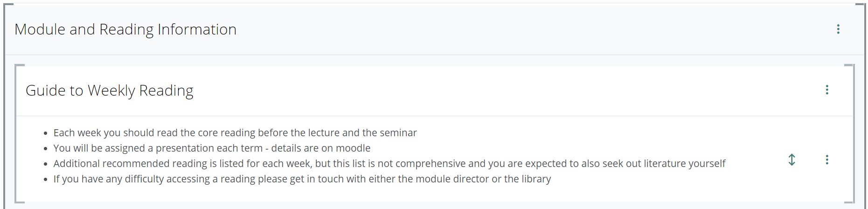Click the difficulty accessing a reading bullet line
The image size is (868, 209).
click(x=302, y=179)
